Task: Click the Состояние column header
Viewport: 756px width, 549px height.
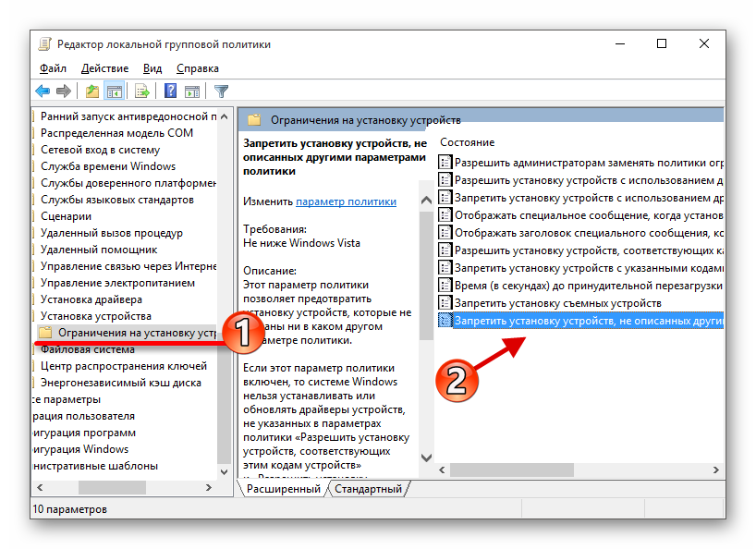Action: point(468,142)
